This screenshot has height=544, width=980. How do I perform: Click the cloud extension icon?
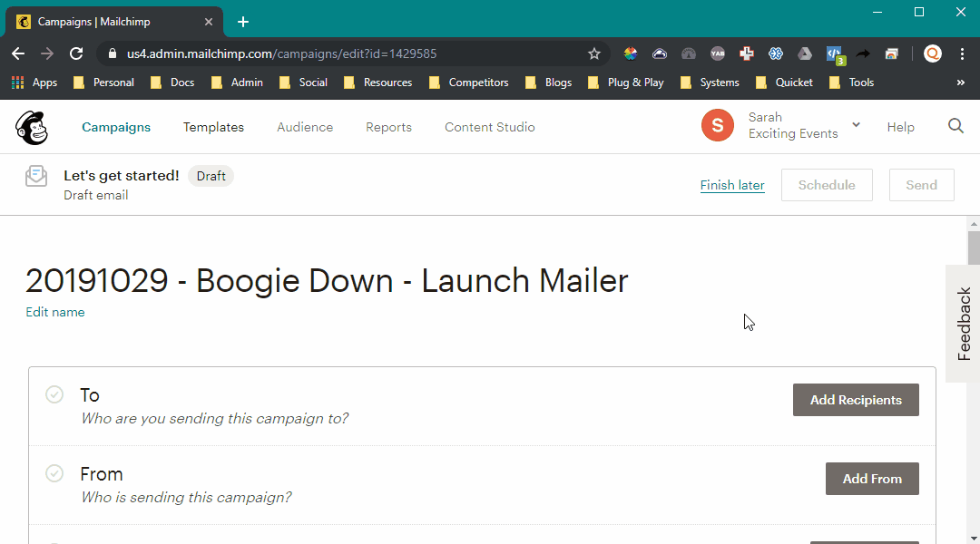click(660, 53)
